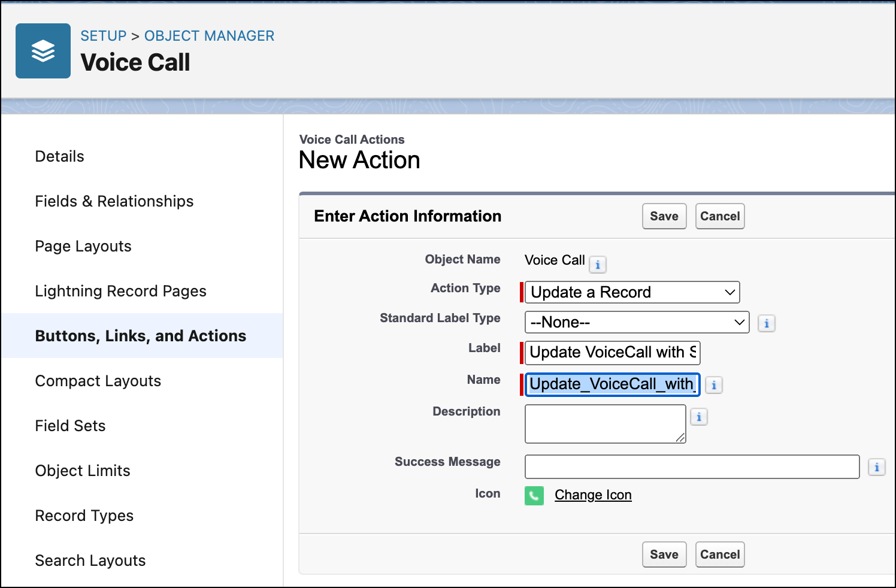Viewport: 896px width, 588px height.
Task: Click the Success Message input field
Action: click(x=692, y=467)
